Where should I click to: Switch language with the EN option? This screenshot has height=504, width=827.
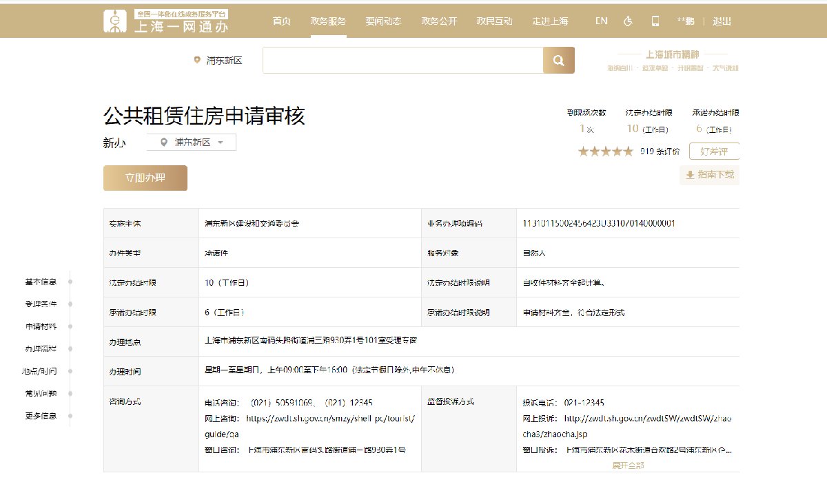602,21
